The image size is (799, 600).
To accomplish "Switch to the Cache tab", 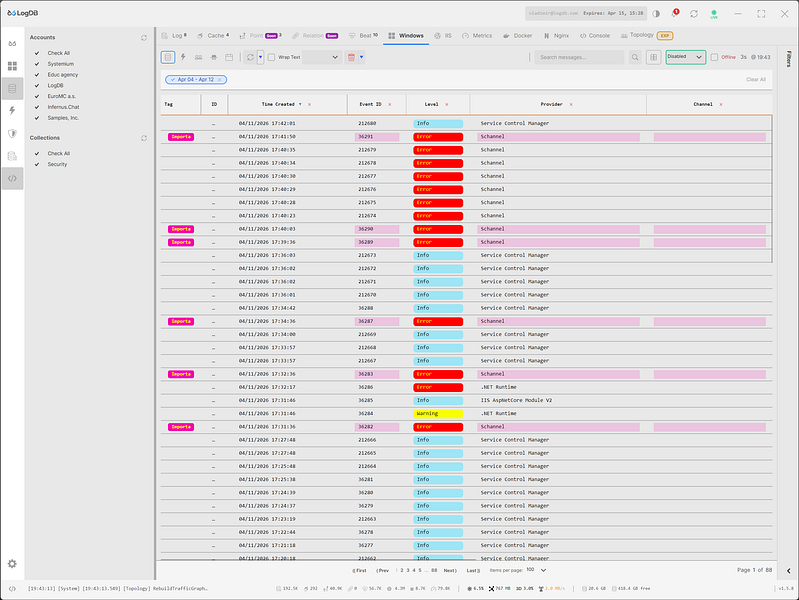I will 213,36.
